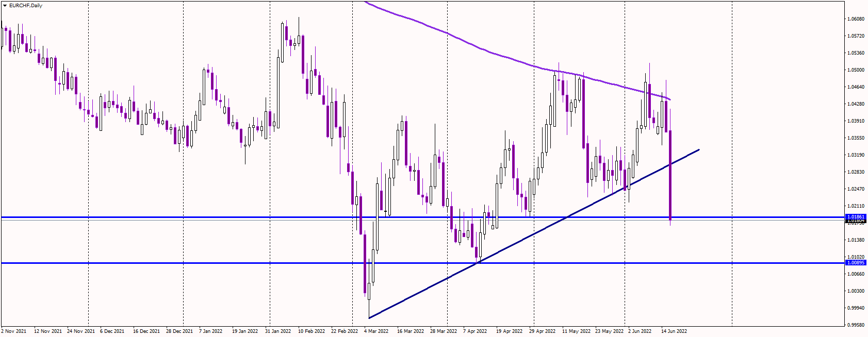Click price label 1.02830 on the scale
This screenshot has height=337, width=868.
coord(856,172)
